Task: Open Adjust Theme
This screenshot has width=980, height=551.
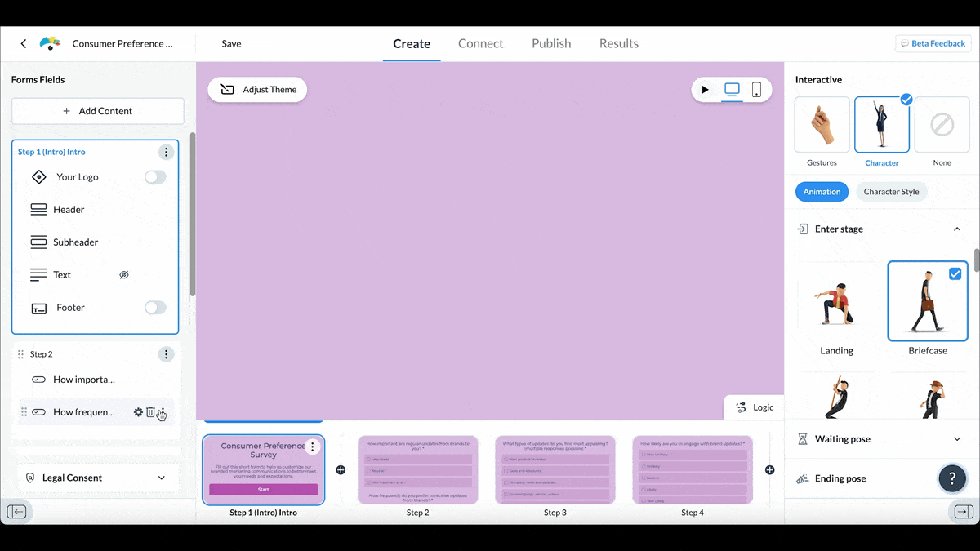Action: click(x=257, y=90)
